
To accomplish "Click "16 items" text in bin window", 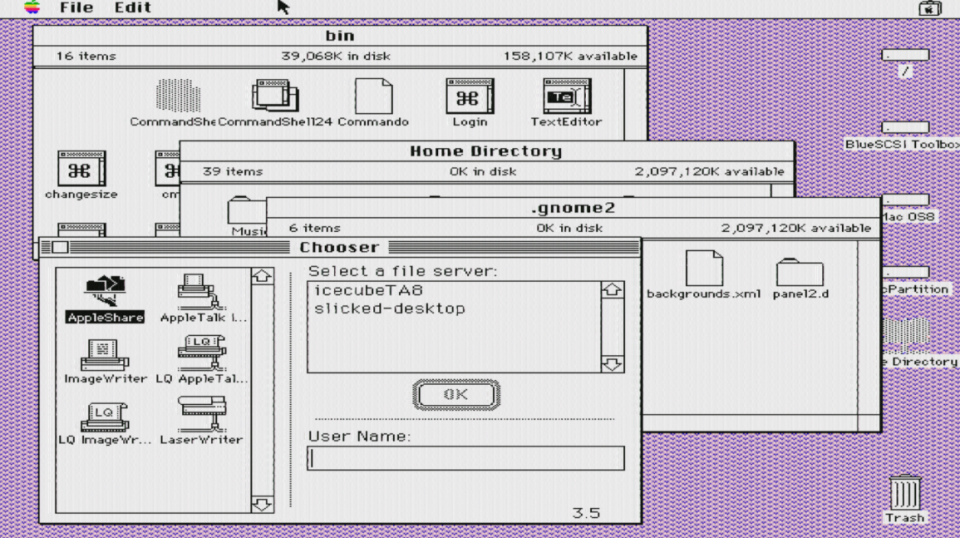I will (x=86, y=56).
